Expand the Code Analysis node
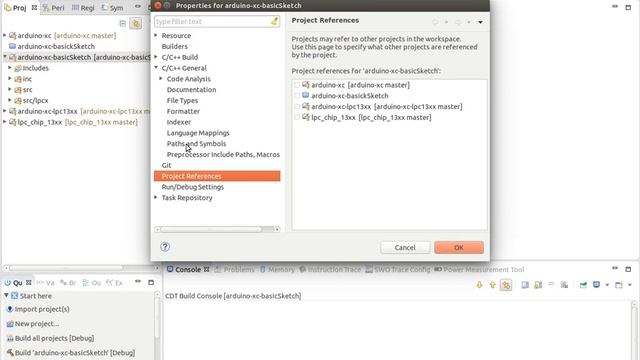 pyautogui.click(x=161, y=78)
